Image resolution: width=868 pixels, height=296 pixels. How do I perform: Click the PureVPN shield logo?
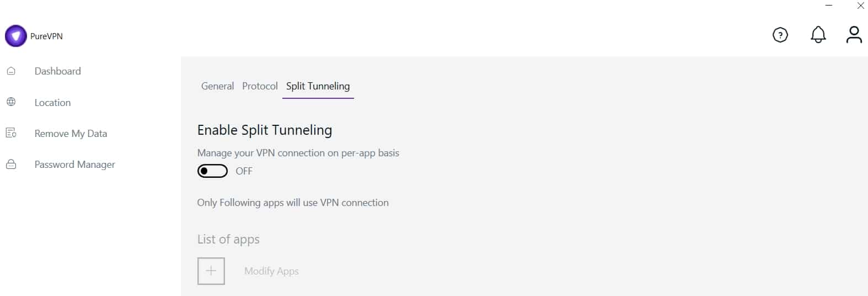pyautogui.click(x=15, y=36)
